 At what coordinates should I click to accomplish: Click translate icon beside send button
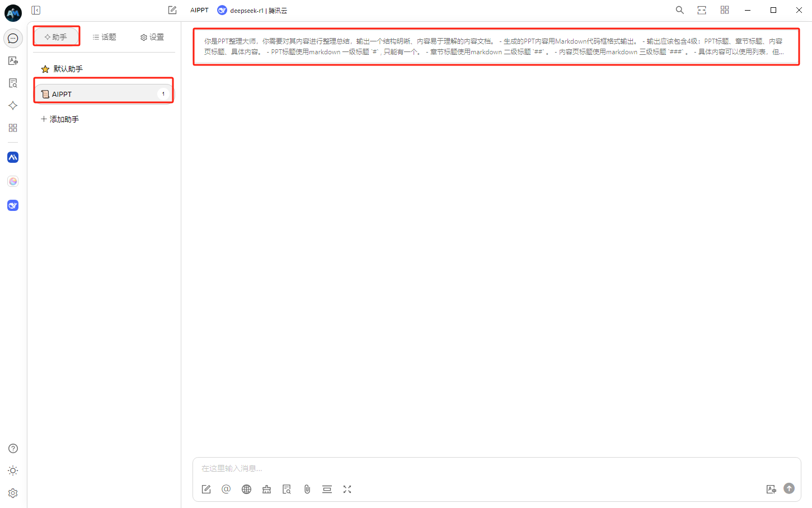coord(771,489)
